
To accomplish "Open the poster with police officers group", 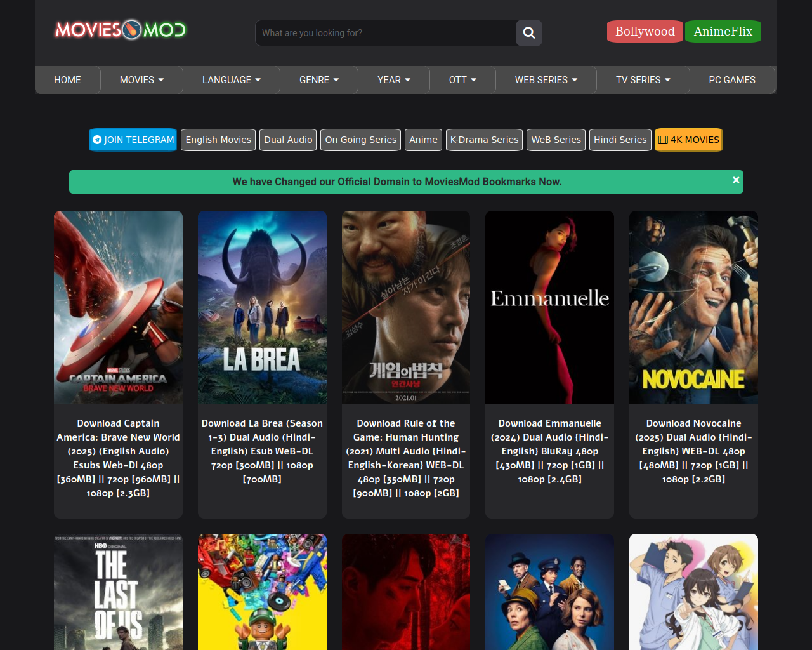I will 549,592.
